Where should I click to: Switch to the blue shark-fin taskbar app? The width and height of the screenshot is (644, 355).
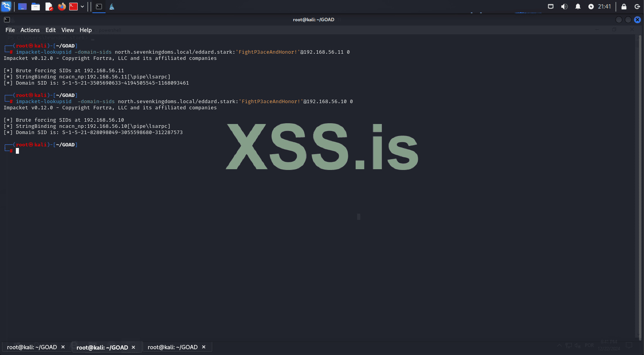[x=112, y=7]
